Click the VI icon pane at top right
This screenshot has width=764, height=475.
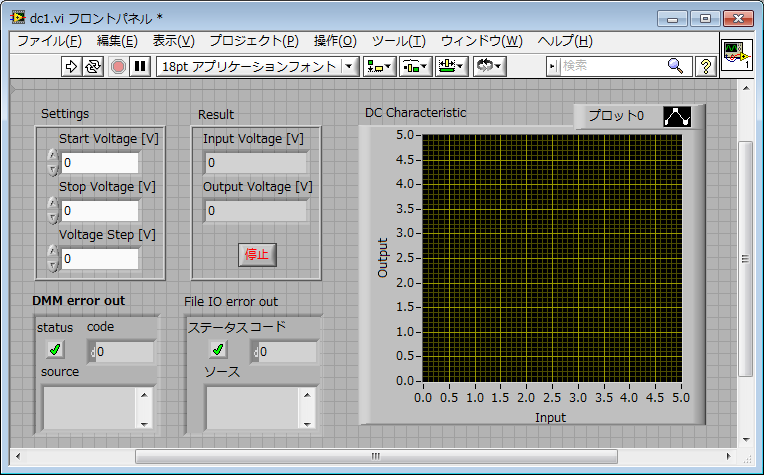737,55
